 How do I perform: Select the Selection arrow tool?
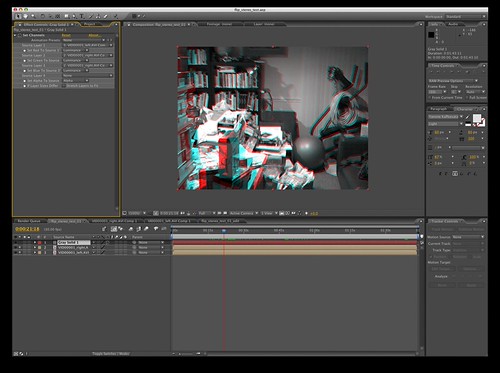click(x=18, y=16)
